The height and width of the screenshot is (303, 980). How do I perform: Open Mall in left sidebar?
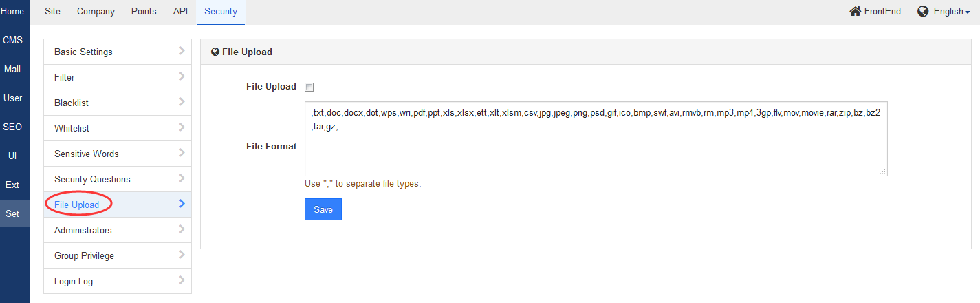[x=12, y=70]
